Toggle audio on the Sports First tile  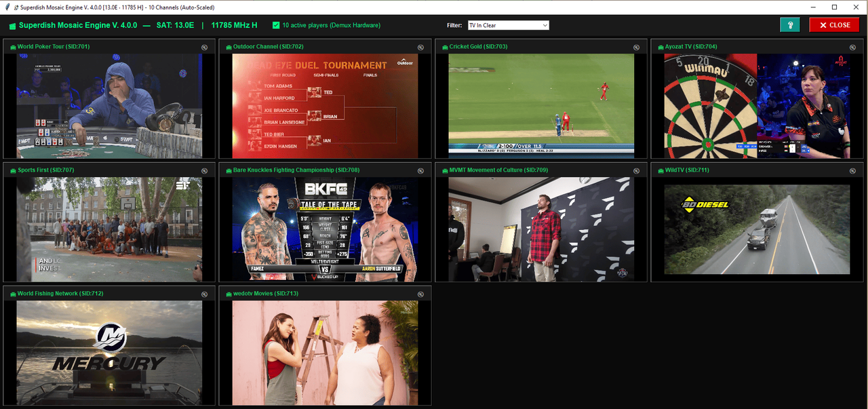pos(205,171)
